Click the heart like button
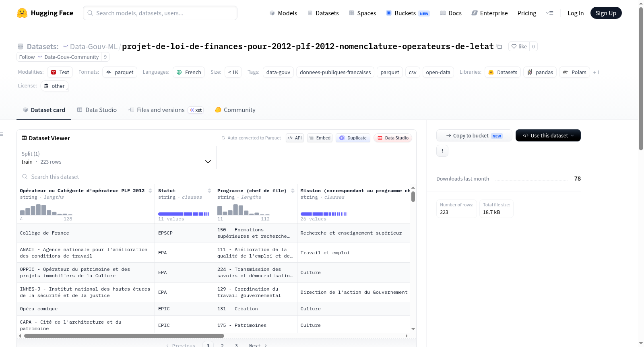This screenshot has width=644, height=347. [519, 46]
